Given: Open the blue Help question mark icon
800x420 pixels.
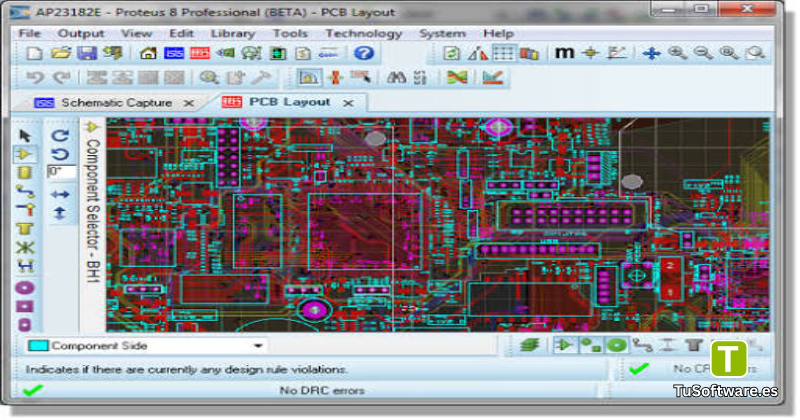Looking at the screenshot, I should coord(364,53).
